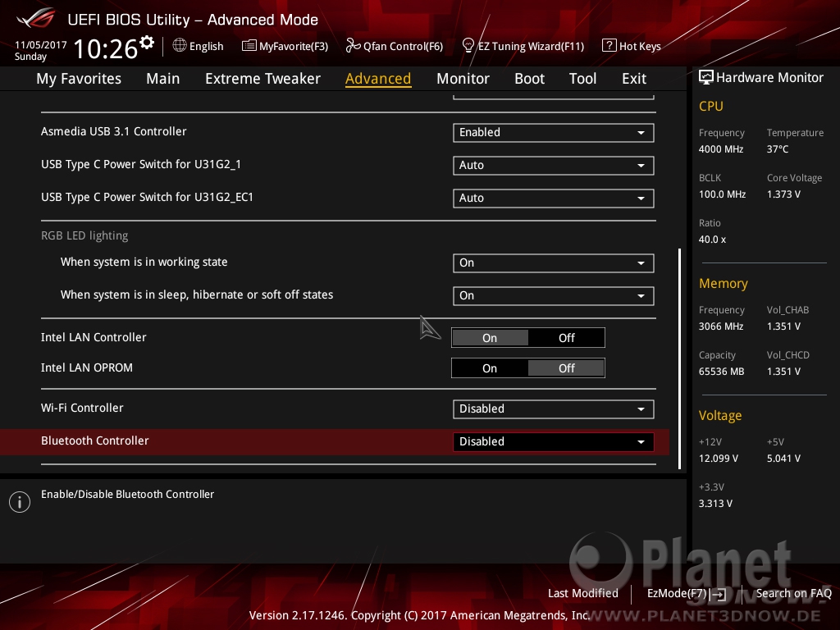The image size is (840, 630).
Task: Select Wi-Fi Controller label
Action: [82, 409]
